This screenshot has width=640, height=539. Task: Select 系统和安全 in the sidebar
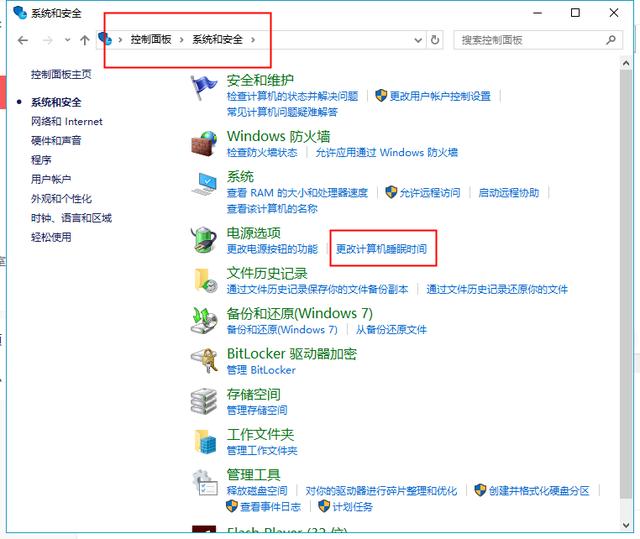tap(56, 102)
